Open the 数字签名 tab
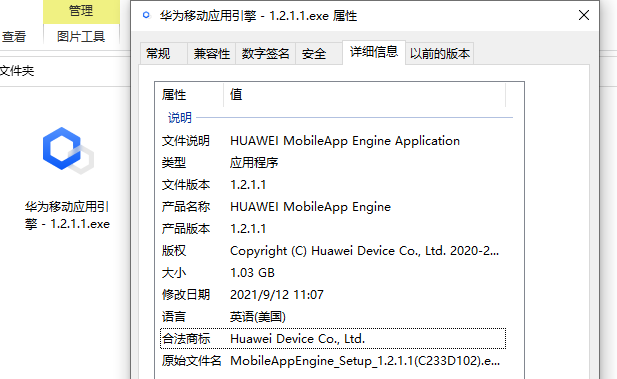Screen dimensions: 617x379 pos(265,54)
